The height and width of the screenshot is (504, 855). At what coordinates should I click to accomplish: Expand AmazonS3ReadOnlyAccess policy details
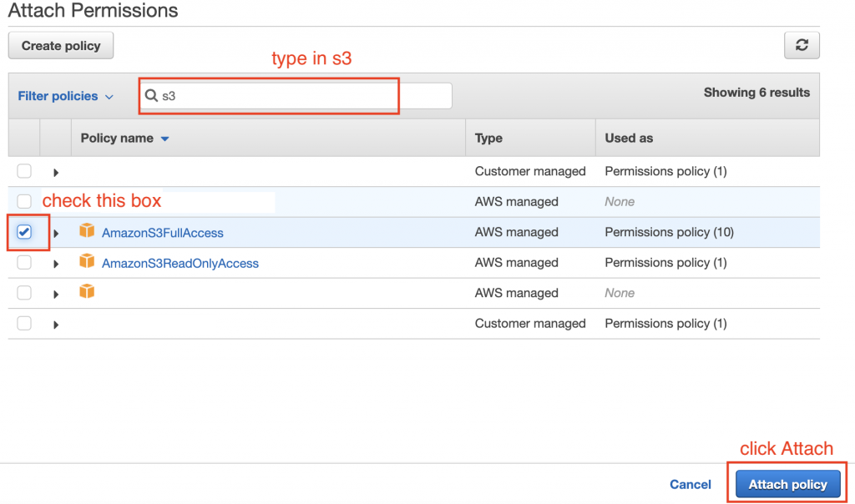[56, 265]
